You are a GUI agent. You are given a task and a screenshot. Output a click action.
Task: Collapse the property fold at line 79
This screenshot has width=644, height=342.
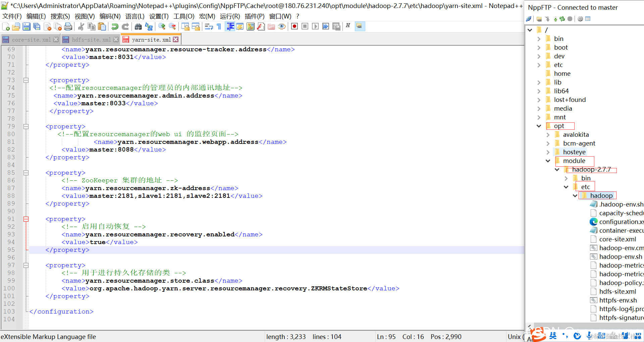[x=26, y=126]
